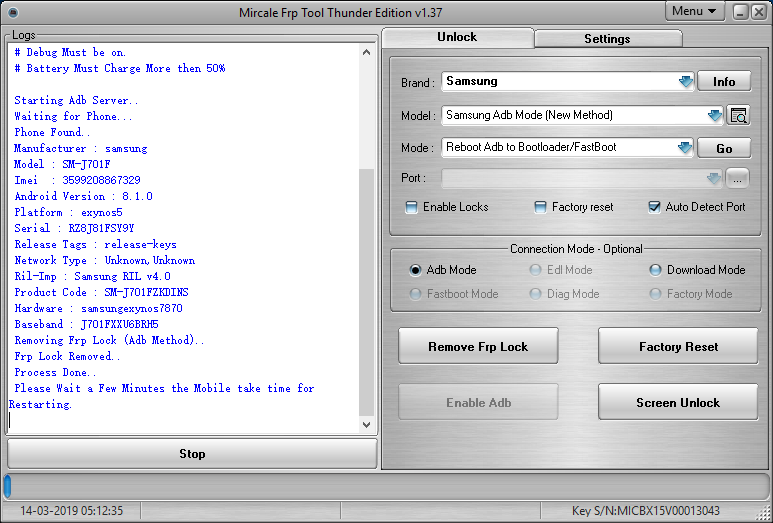Click the port browse ellipsis button
773x523 pixels.
pos(737,178)
